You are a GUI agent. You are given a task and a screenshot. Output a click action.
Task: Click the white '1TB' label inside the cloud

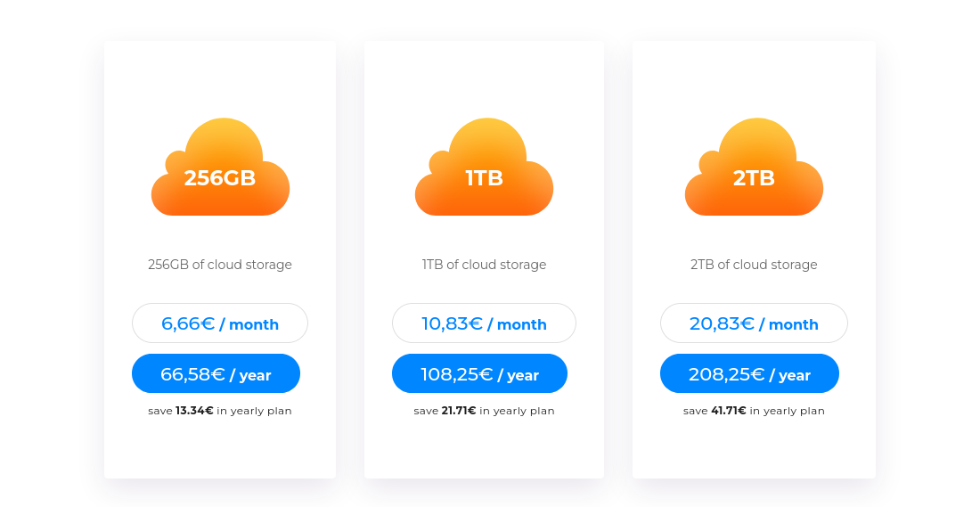click(x=484, y=178)
